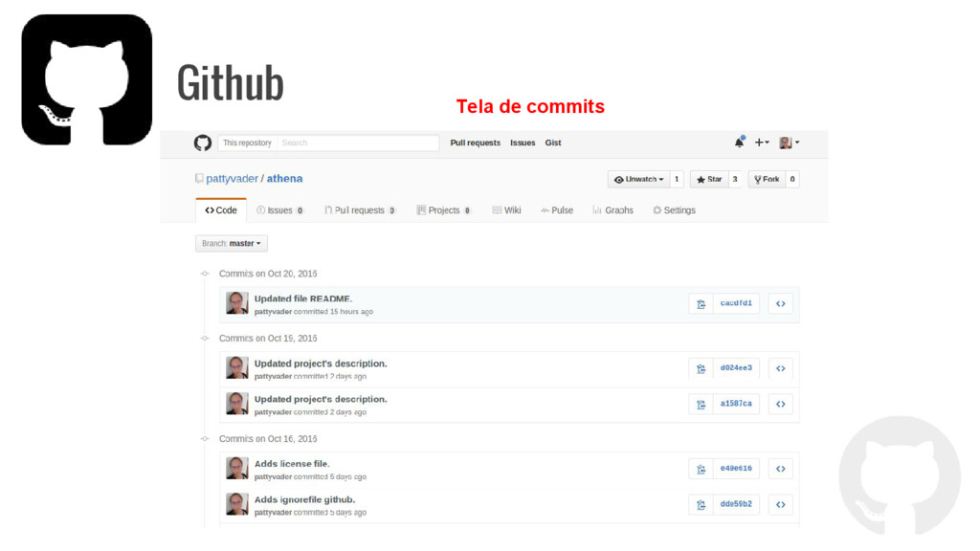This screenshot has width=980, height=551.
Task: Browse repository at commit cacdfd1
Action: [781, 303]
